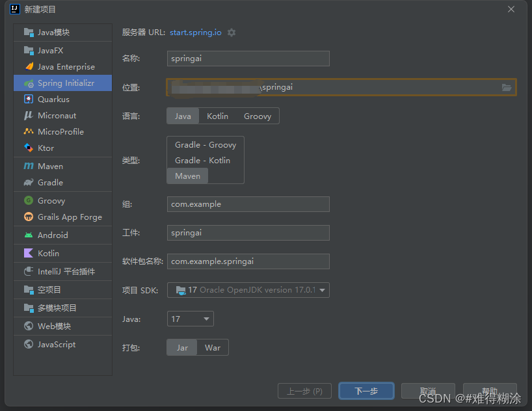Click the disabled 上一步 (P) button
The width and height of the screenshot is (532, 411).
coord(304,391)
